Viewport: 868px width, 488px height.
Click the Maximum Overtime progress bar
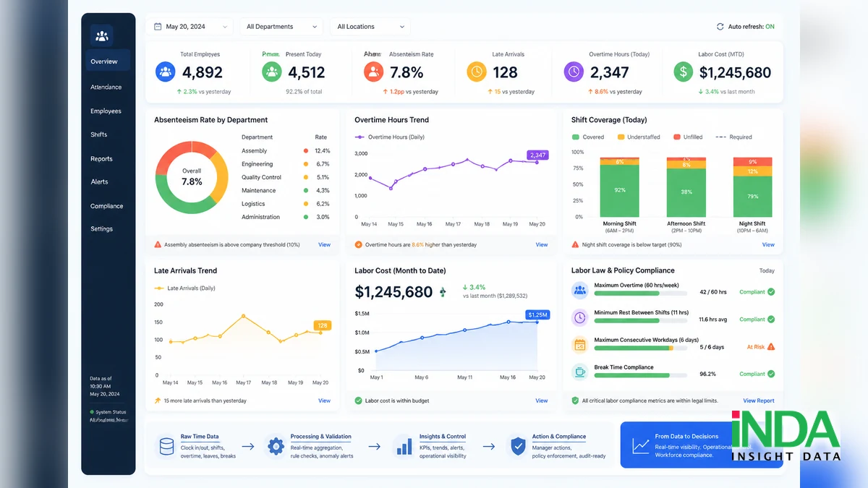[x=640, y=293]
